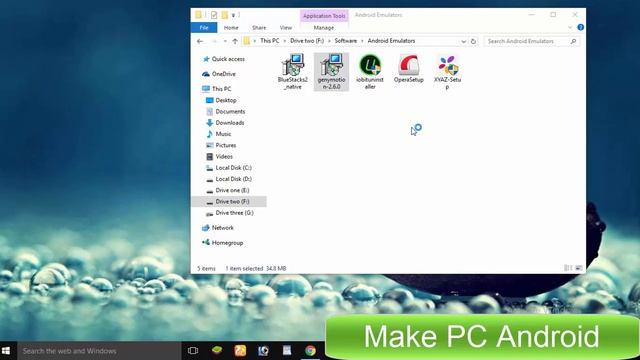The width and height of the screenshot is (640, 360).
Task: Click the Properties quick access toolbar icon
Action: [x=214, y=15]
